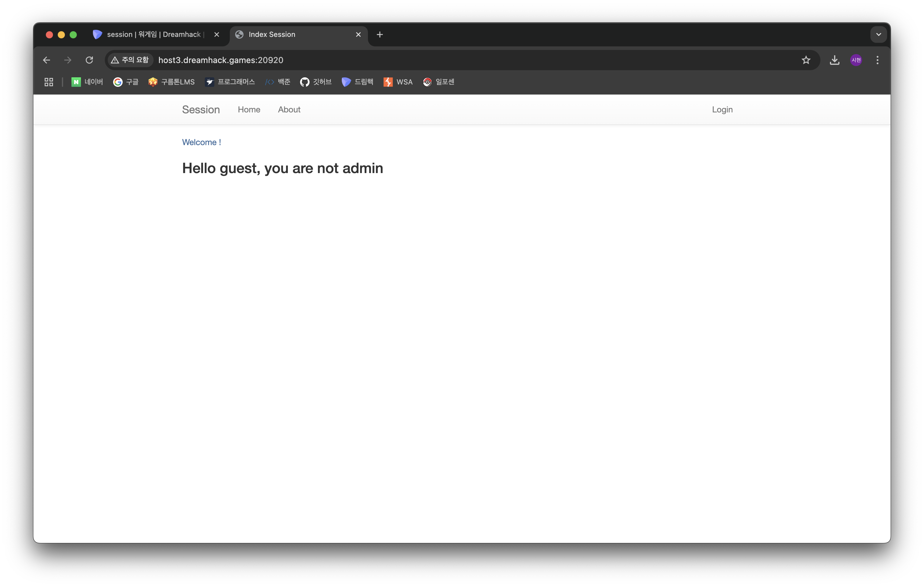Image resolution: width=924 pixels, height=587 pixels.
Task: Click the 주의 요함 security warning chip
Action: coord(130,60)
